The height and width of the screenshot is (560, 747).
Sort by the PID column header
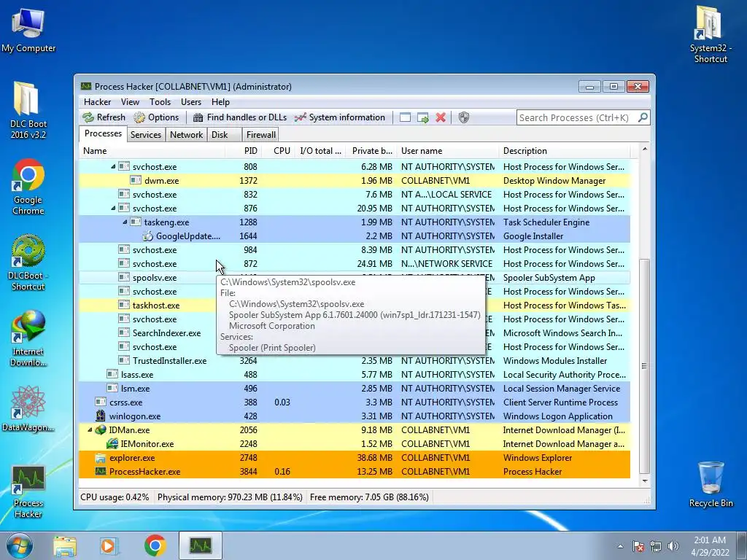(x=243, y=151)
